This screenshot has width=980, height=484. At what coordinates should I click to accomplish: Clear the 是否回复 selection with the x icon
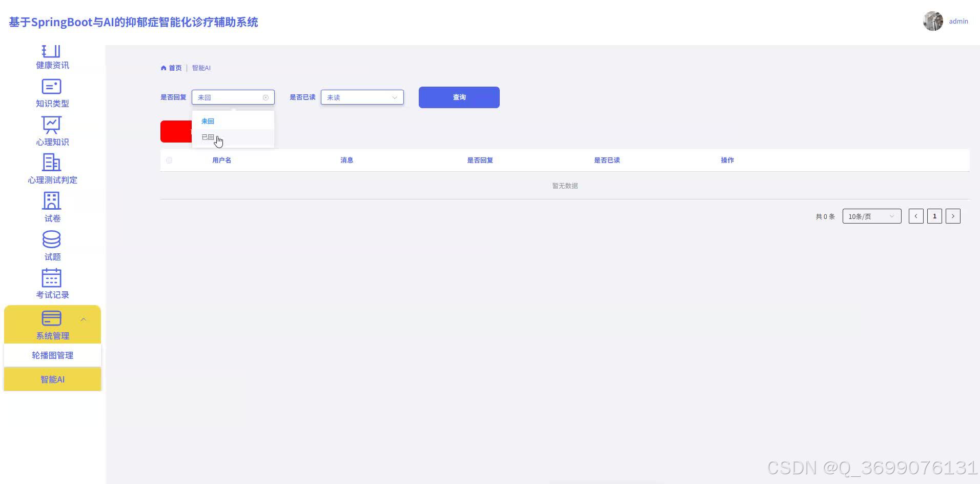[266, 97]
